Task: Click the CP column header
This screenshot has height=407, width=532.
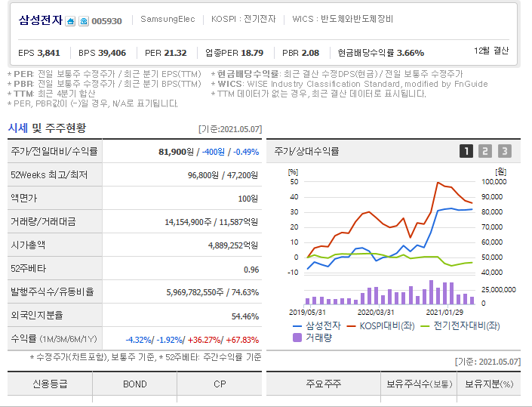Action: point(220,384)
